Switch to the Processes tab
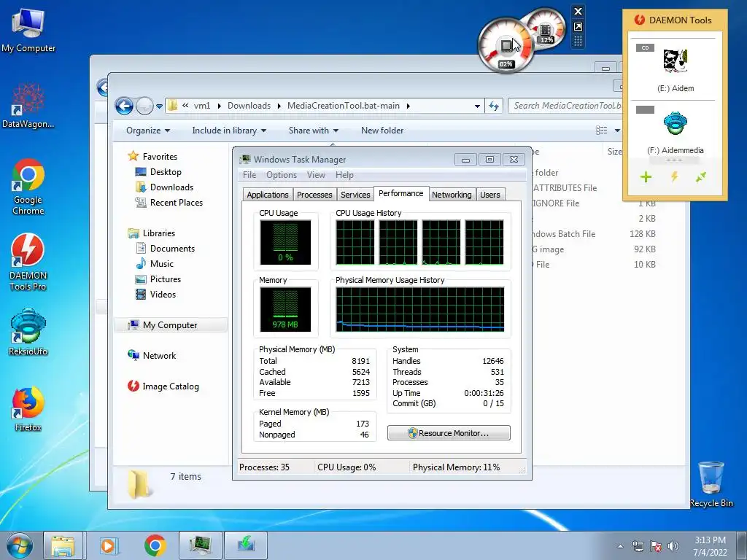The width and height of the screenshot is (747, 560). coord(314,194)
